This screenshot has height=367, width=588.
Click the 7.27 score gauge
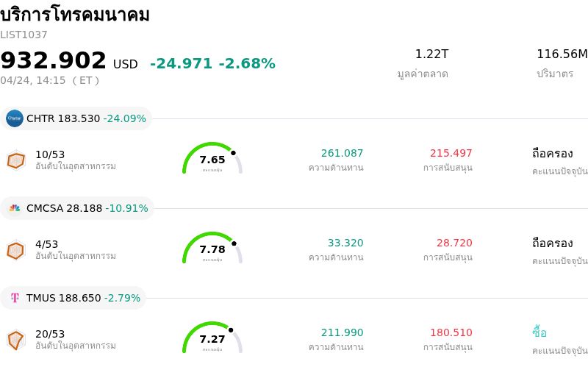click(212, 338)
